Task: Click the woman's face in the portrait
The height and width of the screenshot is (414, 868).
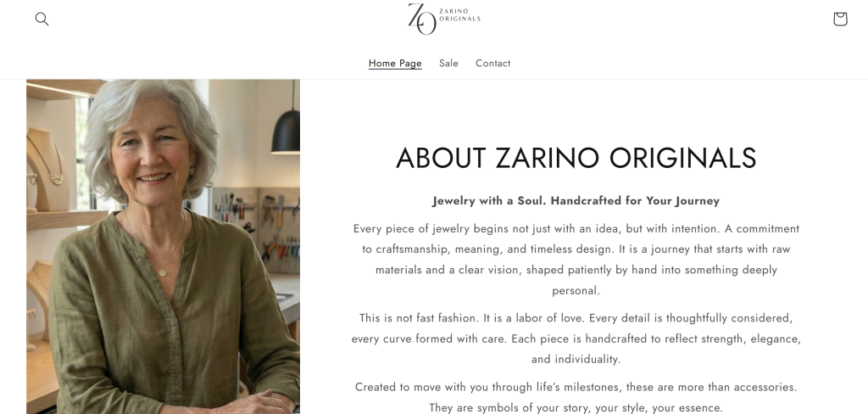Action: [152, 153]
